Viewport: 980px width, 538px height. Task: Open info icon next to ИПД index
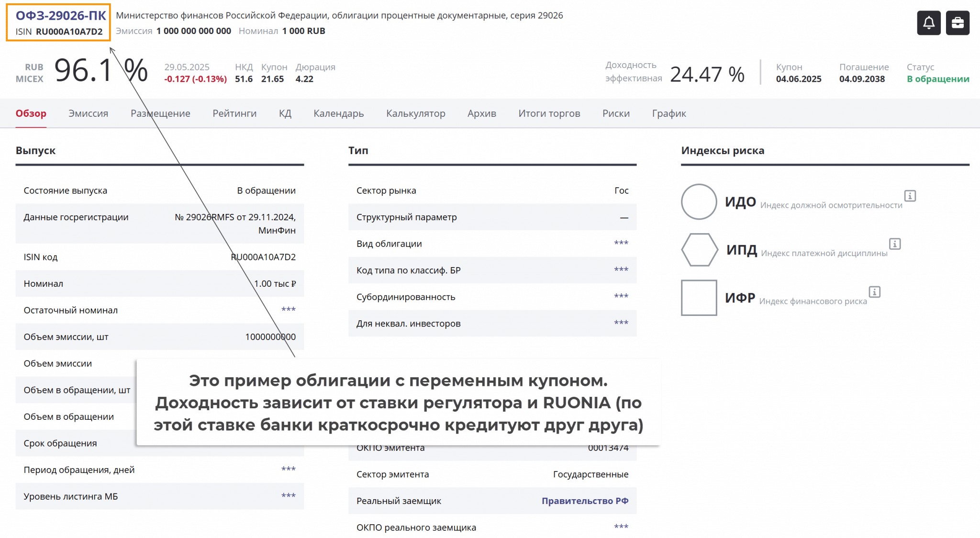pos(894,244)
